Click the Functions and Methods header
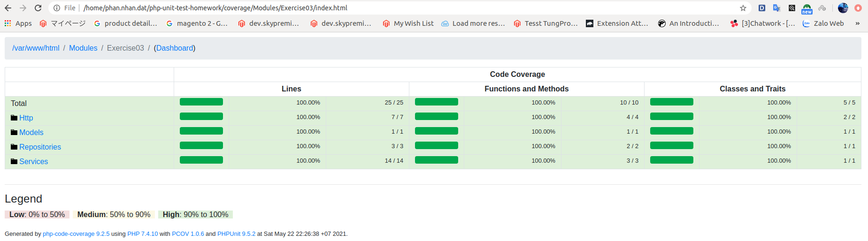868x241 pixels. tap(527, 89)
